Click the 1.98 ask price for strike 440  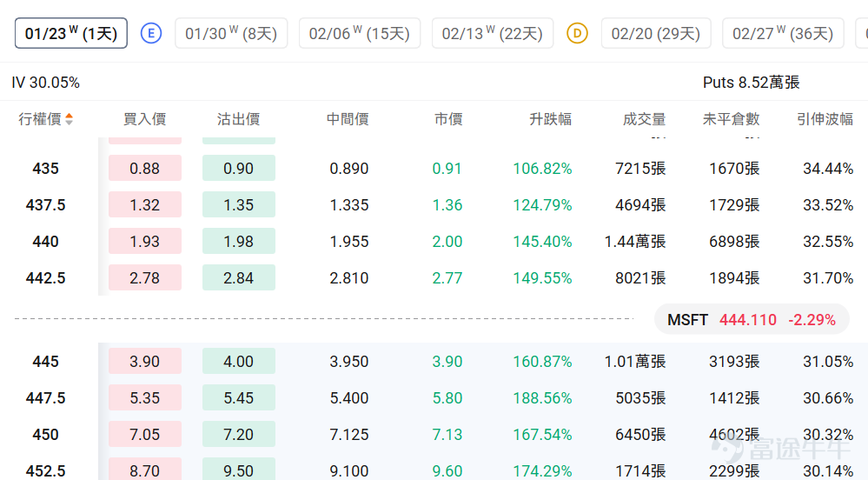[x=239, y=241]
